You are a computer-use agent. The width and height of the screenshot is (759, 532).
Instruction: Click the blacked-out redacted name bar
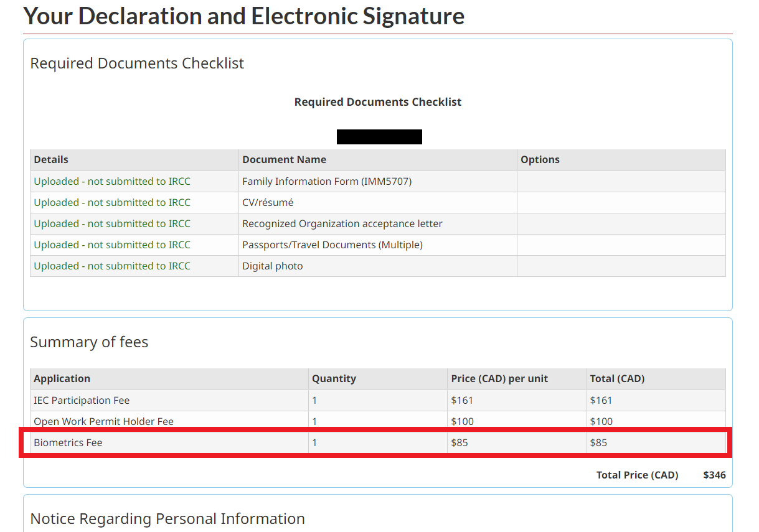click(379, 137)
